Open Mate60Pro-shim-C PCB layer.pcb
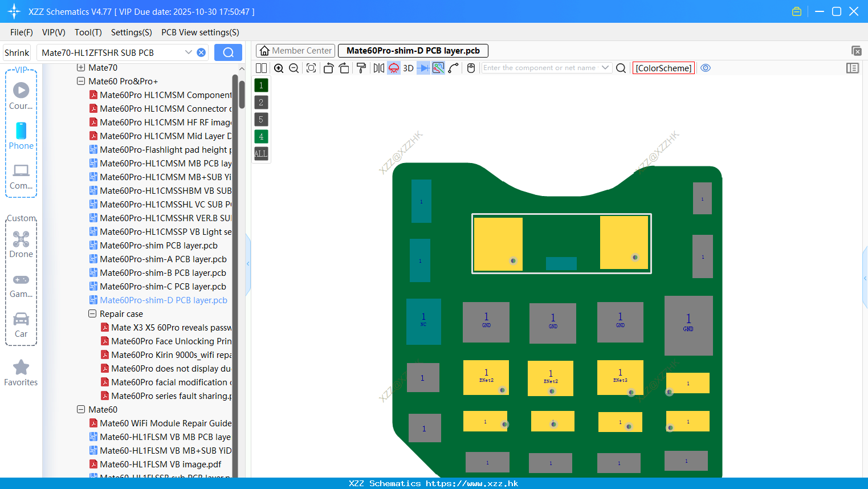Viewport: 868px width, 489px height. tap(163, 287)
